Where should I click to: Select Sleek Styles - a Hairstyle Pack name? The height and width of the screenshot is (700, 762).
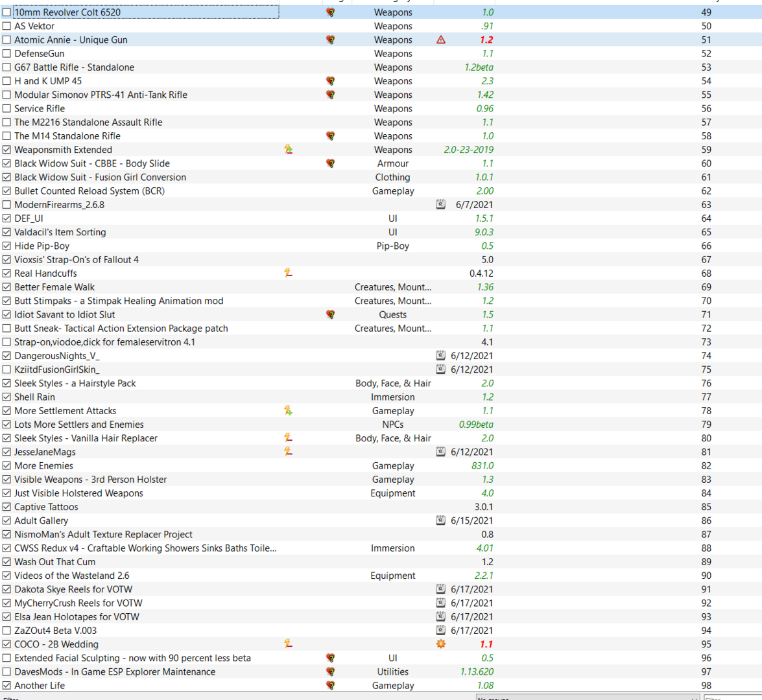pyautogui.click(x=75, y=383)
